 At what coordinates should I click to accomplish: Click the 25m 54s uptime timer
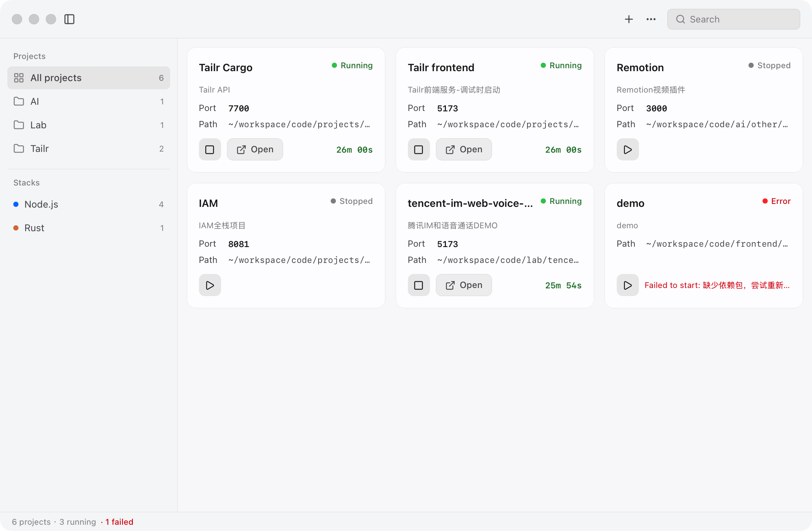[563, 285]
